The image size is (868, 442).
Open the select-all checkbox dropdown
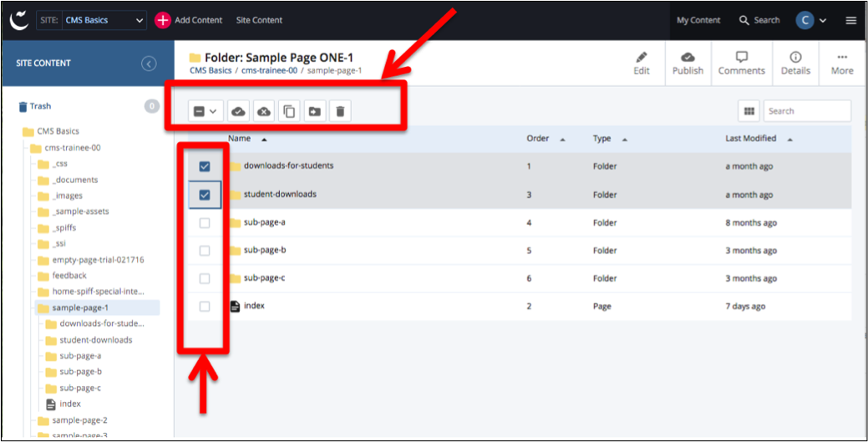tap(206, 111)
